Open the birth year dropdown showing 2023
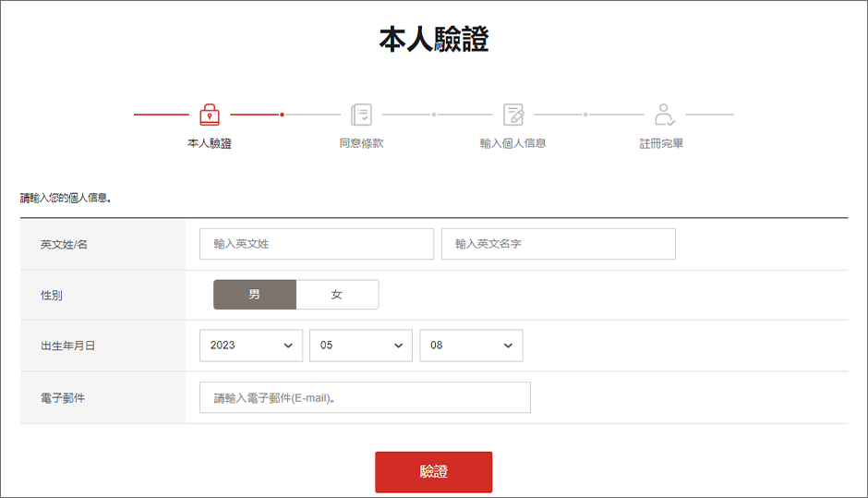 (x=251, y=346)
